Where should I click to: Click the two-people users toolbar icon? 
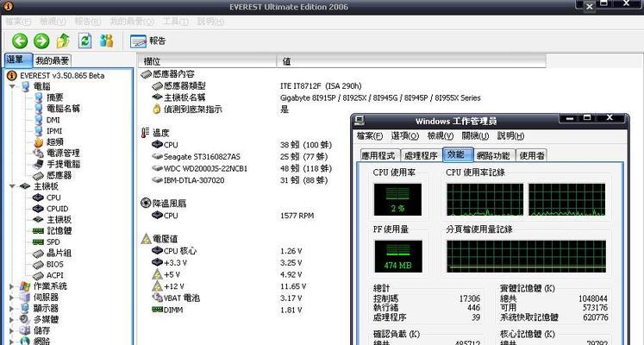click(106, 41)
